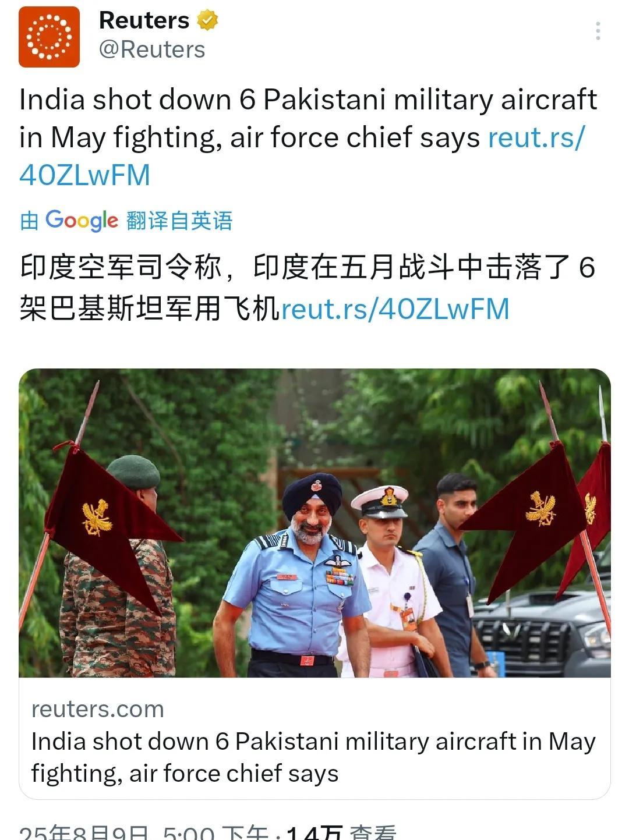Open the link card headline text
The image size is (629, 840).
[x=313, y=757]
